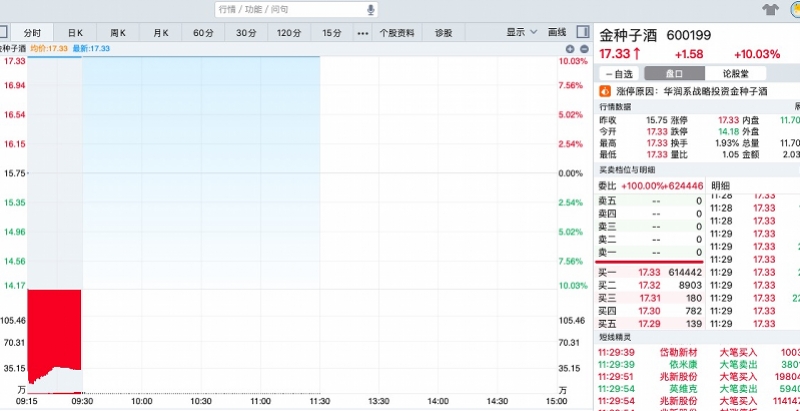Expand the 显示 dropdown menu
Viewport: 800px width, 411px height.
pyautogui.click(x=521, y=32)
